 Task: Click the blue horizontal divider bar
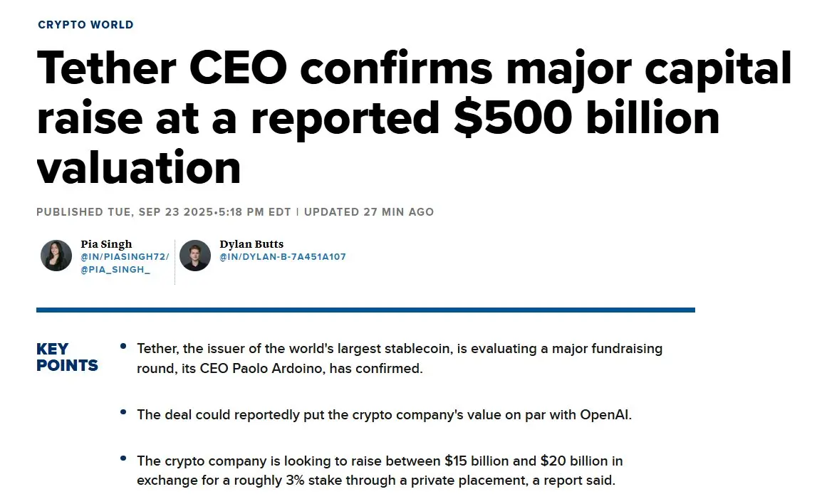point(366,310)
